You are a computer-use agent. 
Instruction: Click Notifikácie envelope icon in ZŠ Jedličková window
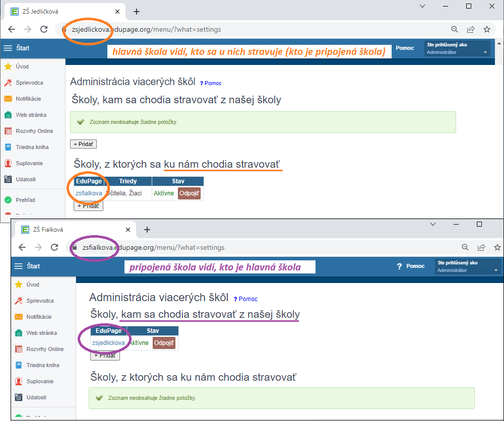(8, 99)
